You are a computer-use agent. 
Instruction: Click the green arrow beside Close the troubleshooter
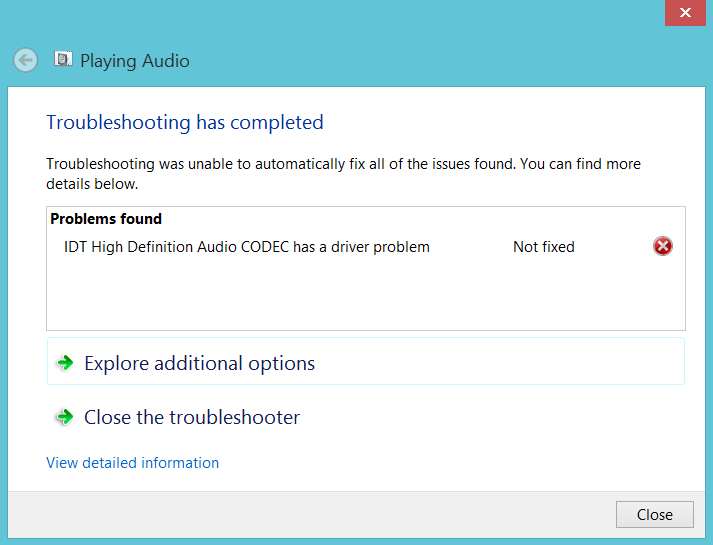point(65,417)
